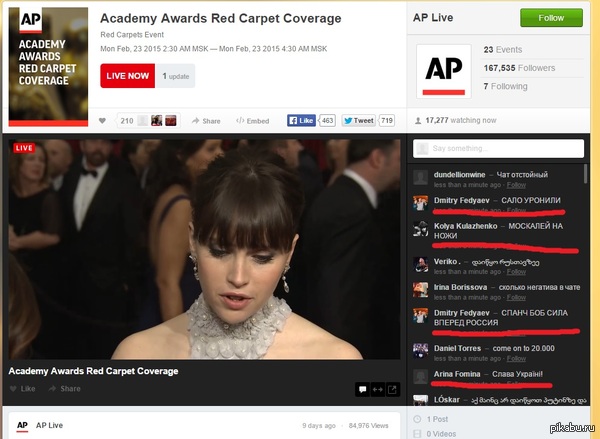Viewport: 600px width, 439px height.
Task: Toggle chat panel icon below video
Action: click(x=363, y=390)
